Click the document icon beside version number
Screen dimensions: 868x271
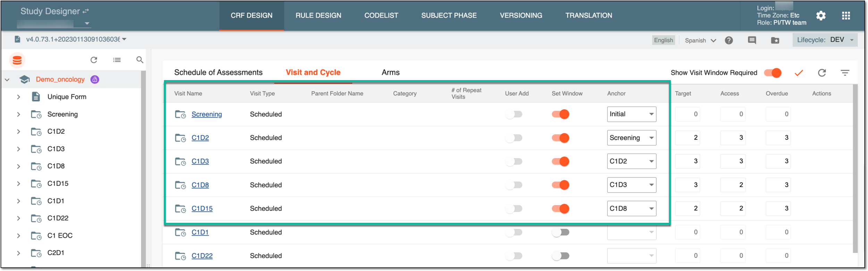17,39
